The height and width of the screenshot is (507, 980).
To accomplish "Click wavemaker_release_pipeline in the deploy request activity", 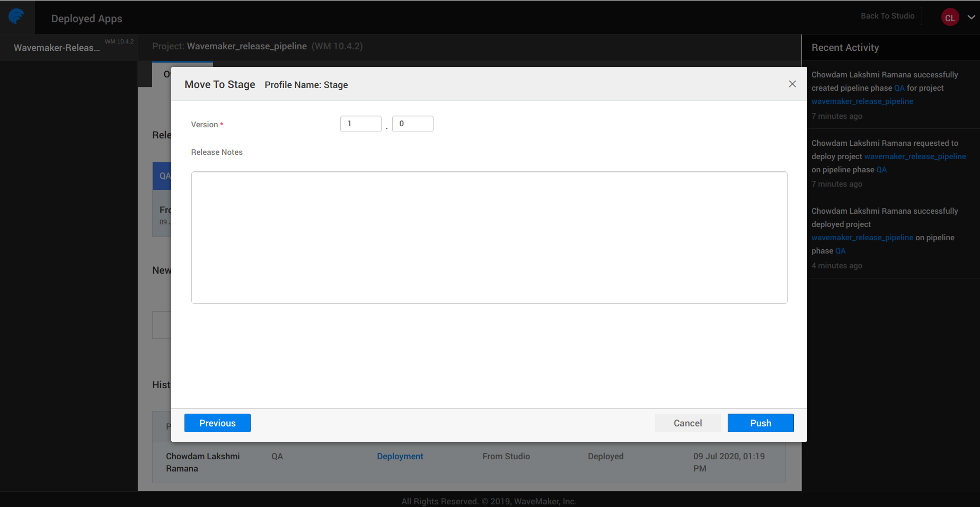I will pyautogui.click(x=915, y=156).
